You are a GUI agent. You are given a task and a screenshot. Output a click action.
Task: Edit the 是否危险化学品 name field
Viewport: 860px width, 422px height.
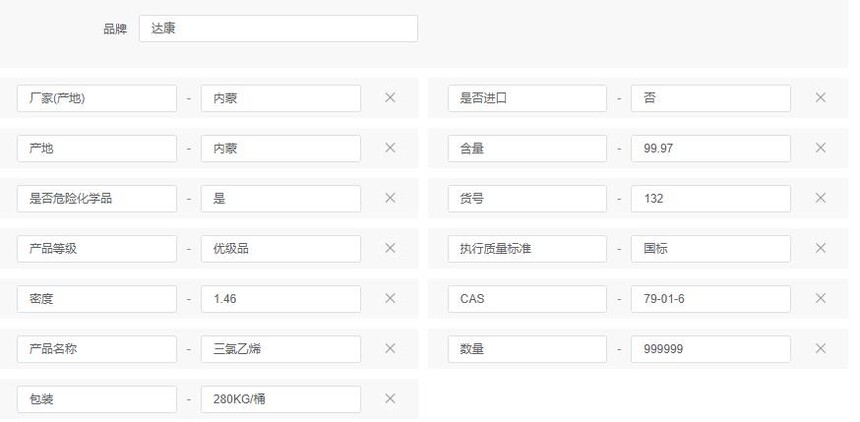(97, 199)
